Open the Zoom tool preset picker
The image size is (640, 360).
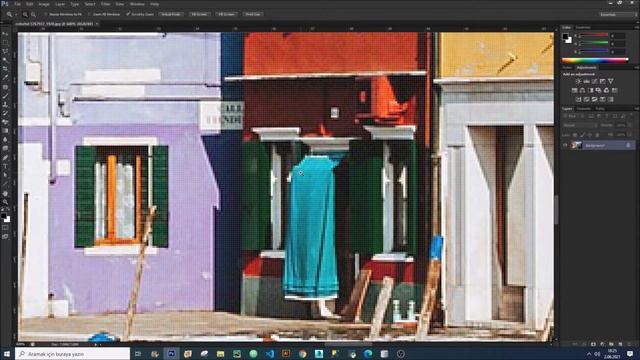tap(16, 15)
